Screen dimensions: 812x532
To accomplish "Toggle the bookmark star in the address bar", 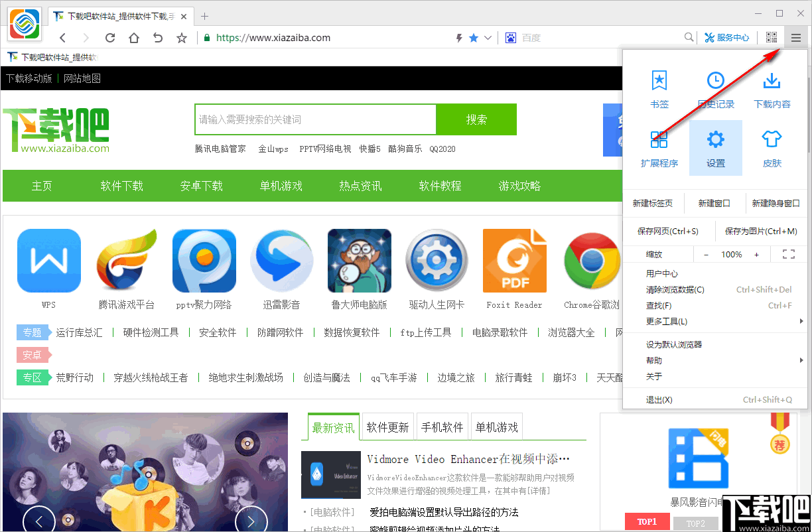I will (473, 38).
